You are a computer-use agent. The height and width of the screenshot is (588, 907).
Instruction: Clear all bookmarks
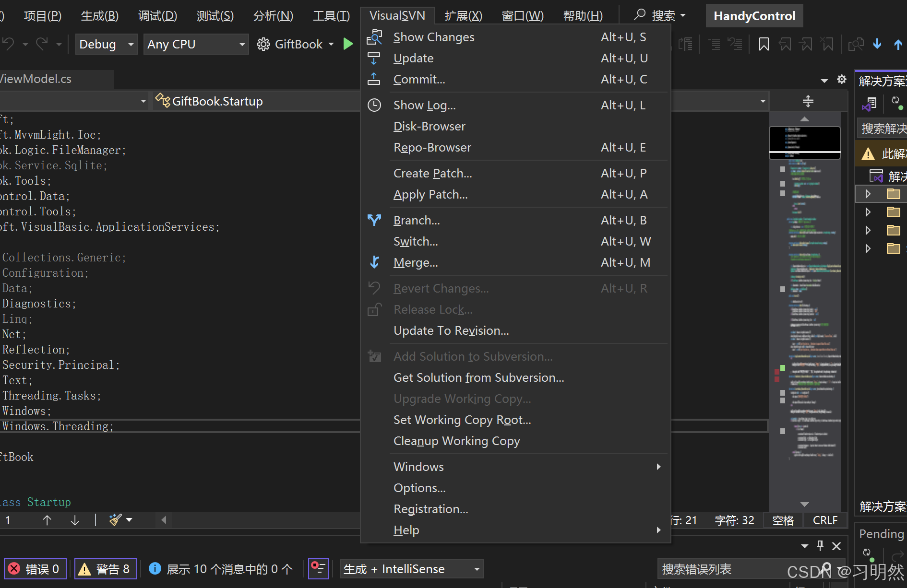(x=827, y=44)
